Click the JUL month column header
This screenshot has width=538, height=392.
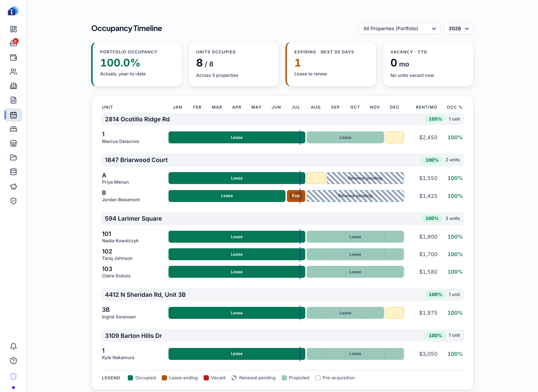click(x=296, y=107)
